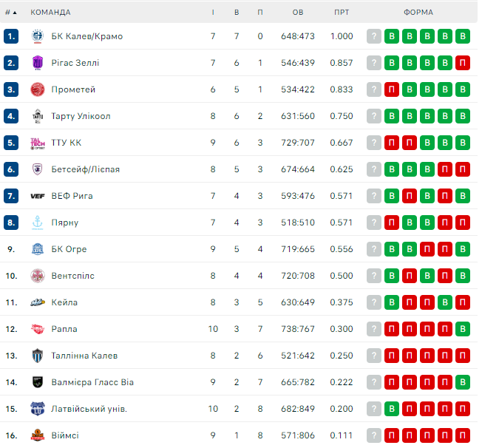Sort table by the # column arrow
The height and width of the screenshot is (448, 482).
click(x=15, y=13)
